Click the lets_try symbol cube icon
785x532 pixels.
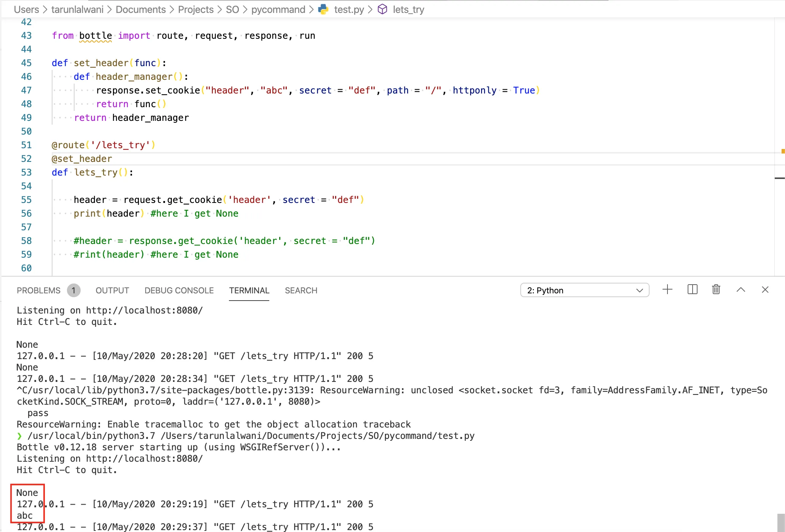pyautogui.click(x=382, y=9)
